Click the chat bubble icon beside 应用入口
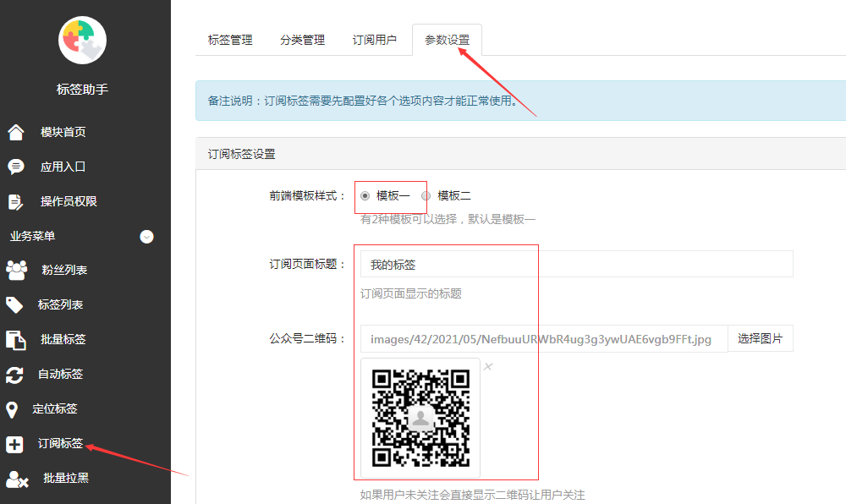The height and width of the screenshot is (504, 846). pos(15,167)
